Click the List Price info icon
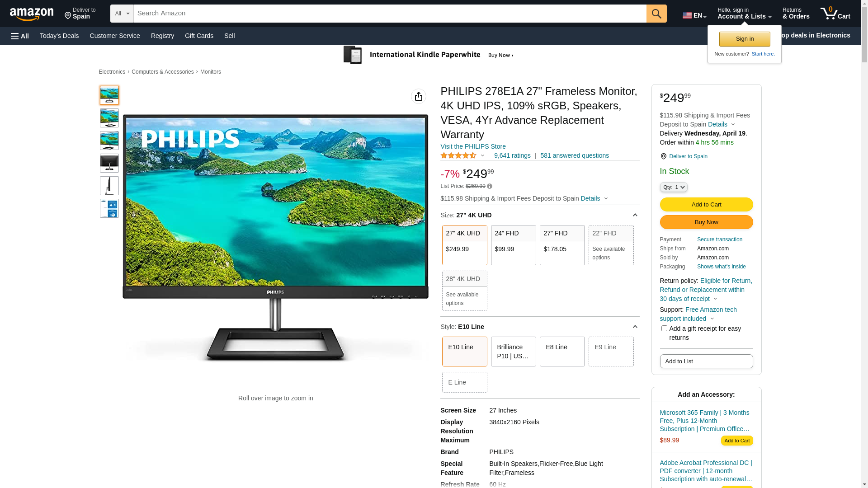868x488 pixels. click(490, 186)
